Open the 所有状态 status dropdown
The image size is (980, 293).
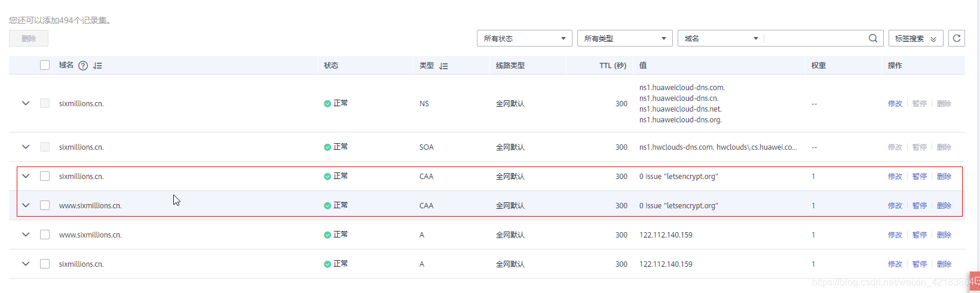click(x=525, y=38)
